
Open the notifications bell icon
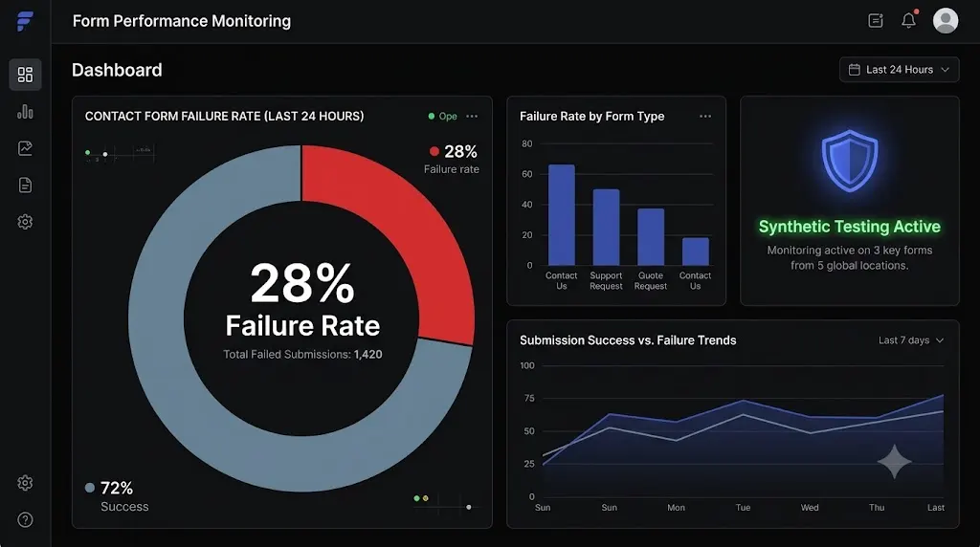[x=909, y=21]
